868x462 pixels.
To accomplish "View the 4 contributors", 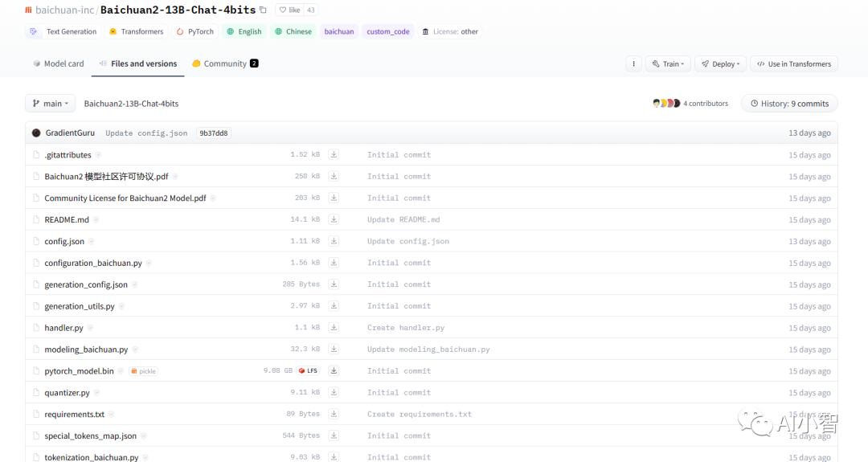I will click(x=690, y=104).
